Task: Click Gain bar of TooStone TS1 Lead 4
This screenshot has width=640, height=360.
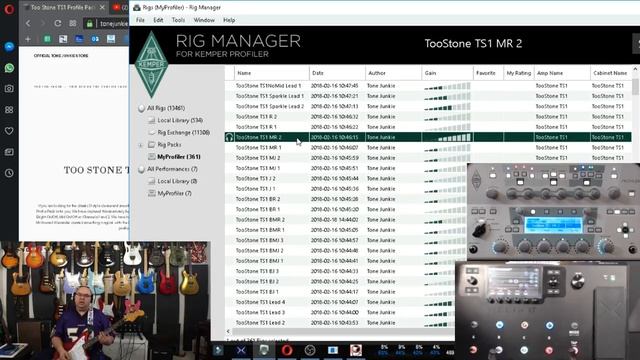Action: tap(439, 302)
